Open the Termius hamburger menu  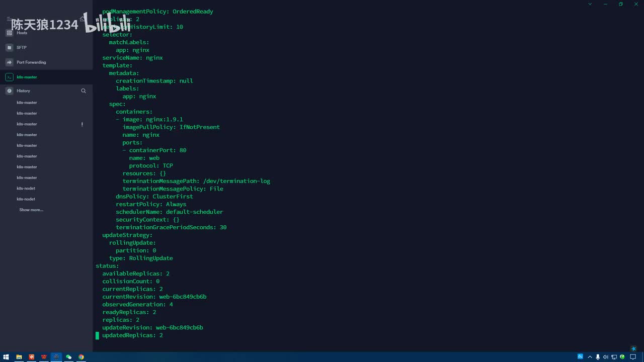coord(9,19)
